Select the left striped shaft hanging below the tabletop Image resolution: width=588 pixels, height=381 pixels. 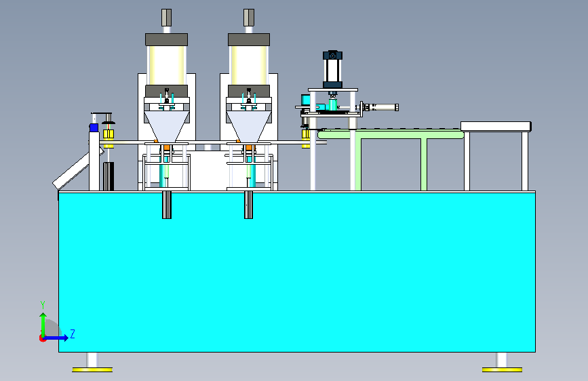pyautogui.click(x=167, y=205)
